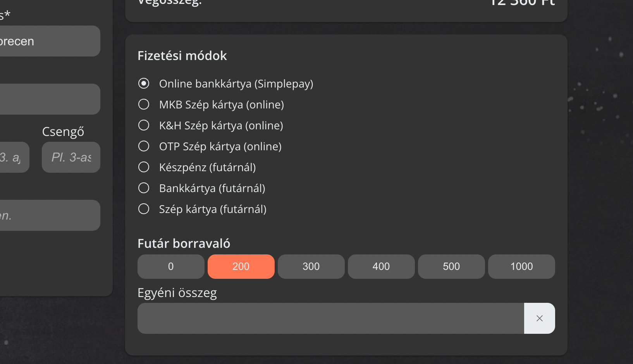Set courier tip to 0
Viewport: 633px width, 364px height.
pos(171,266)
